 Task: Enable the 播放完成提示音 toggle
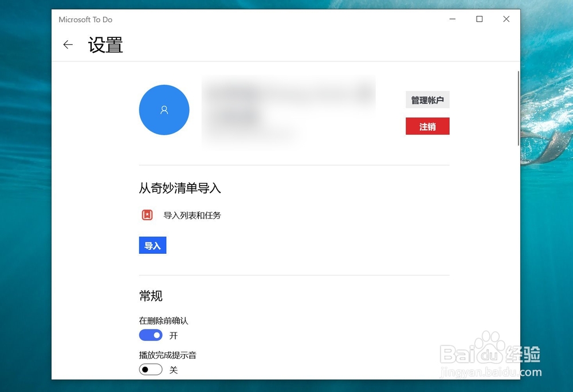tap(150, 370)
